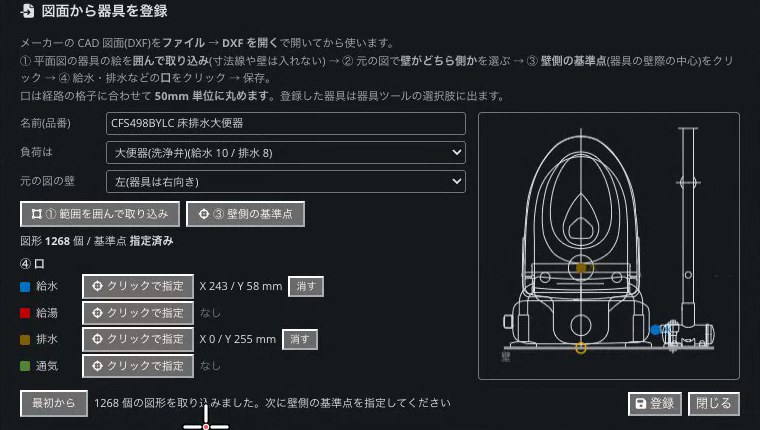The width and height of the screenshot is (760, 430).
Task: Click ① 範囲を囲んで取り込み button
Action: point(100,214)
